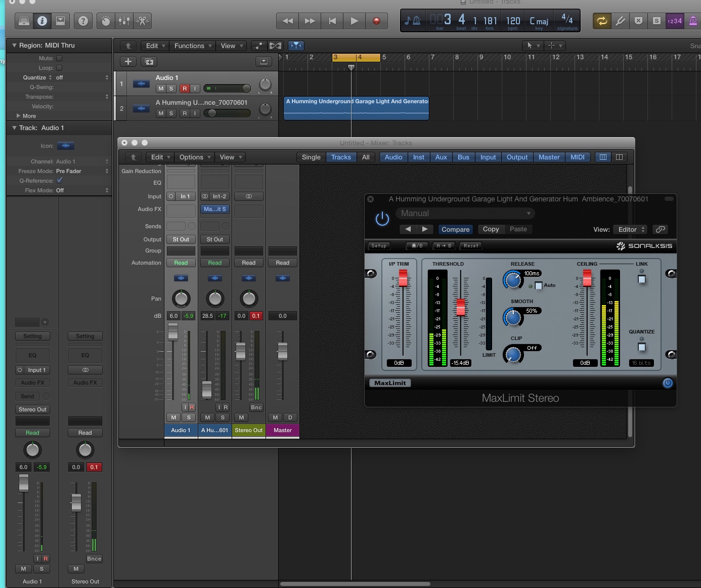Toggle the MIDI channel filter
The width and height of the screenshot is (701, 588).
click(578, 157)
